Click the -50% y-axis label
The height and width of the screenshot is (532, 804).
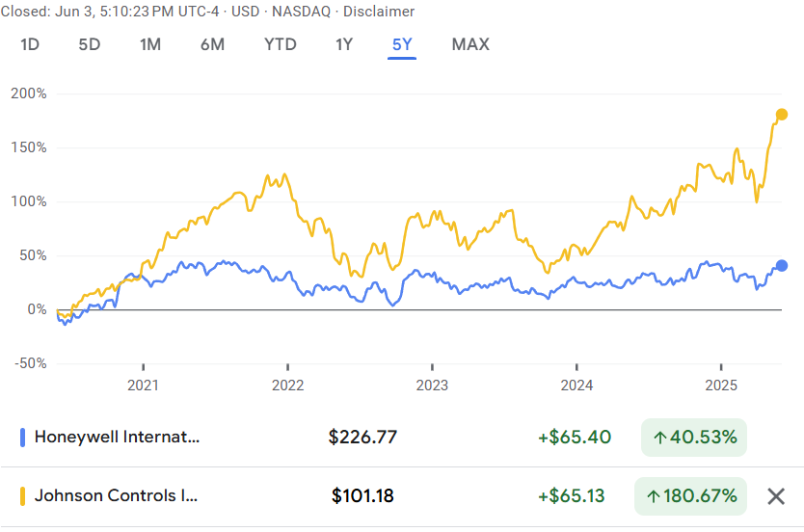tap(30, 363)
